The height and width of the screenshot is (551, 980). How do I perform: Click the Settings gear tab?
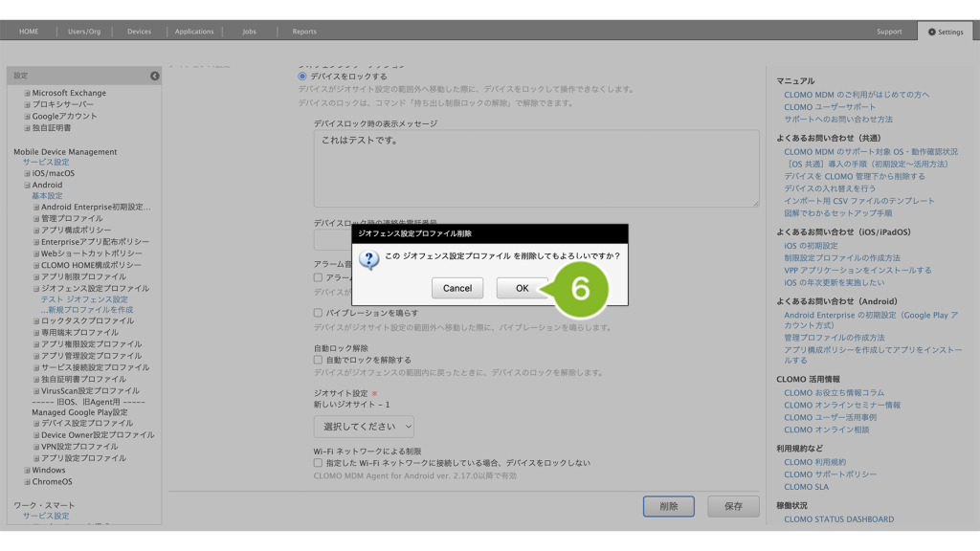(946, 32)
